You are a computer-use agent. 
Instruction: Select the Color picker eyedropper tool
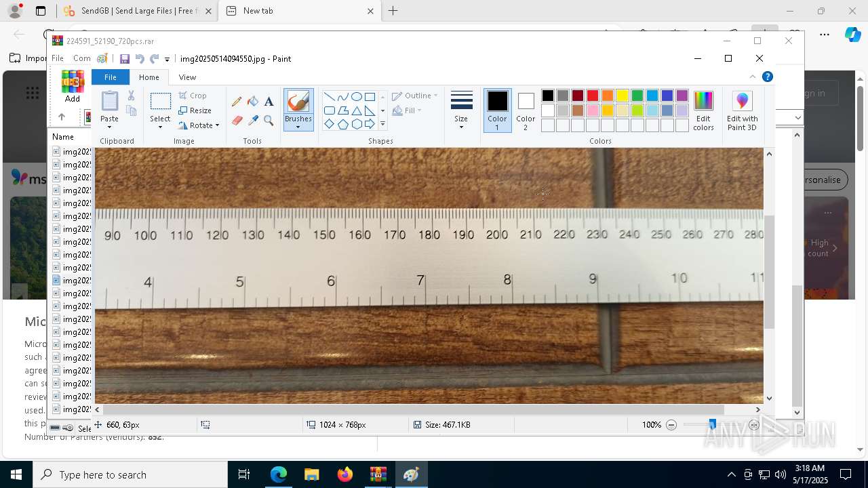253,121
